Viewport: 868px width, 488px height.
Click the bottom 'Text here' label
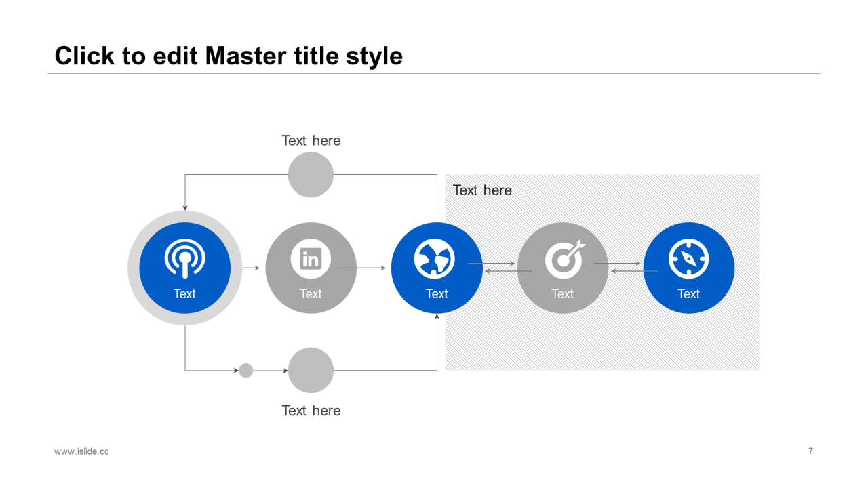pos(311,411)
